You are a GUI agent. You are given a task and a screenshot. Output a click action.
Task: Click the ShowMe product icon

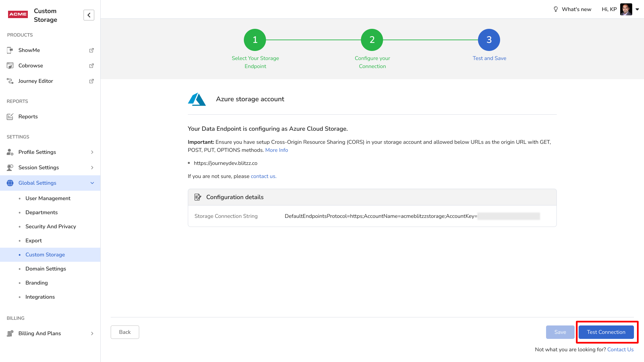pyautogui.click(x=10, y=50)
